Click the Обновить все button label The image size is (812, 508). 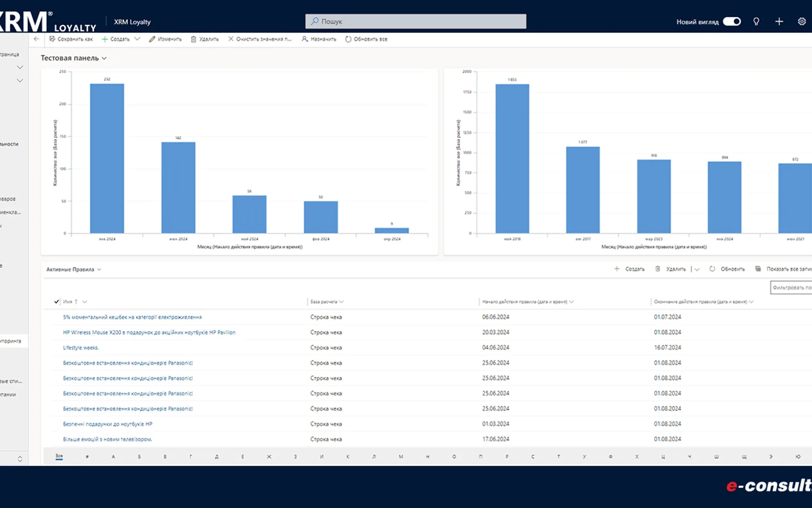pyautogui.click(x=370, y=39)
